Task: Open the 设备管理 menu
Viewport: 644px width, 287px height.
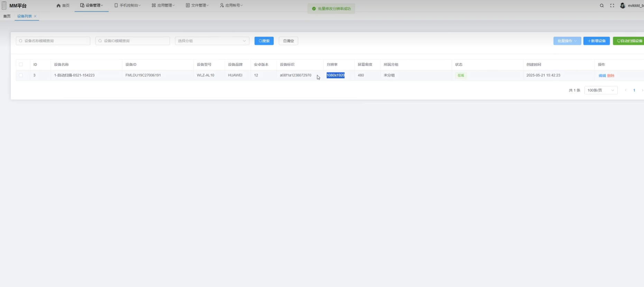Action: pos(92,6)
